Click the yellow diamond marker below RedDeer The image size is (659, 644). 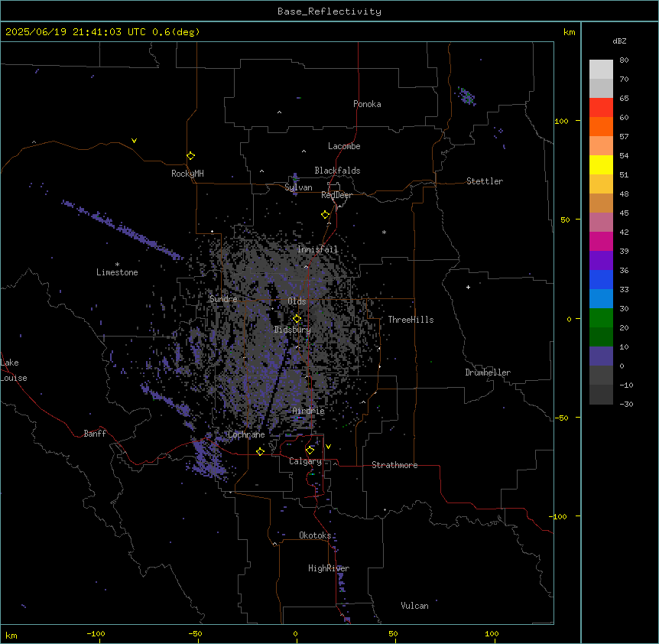326,215
